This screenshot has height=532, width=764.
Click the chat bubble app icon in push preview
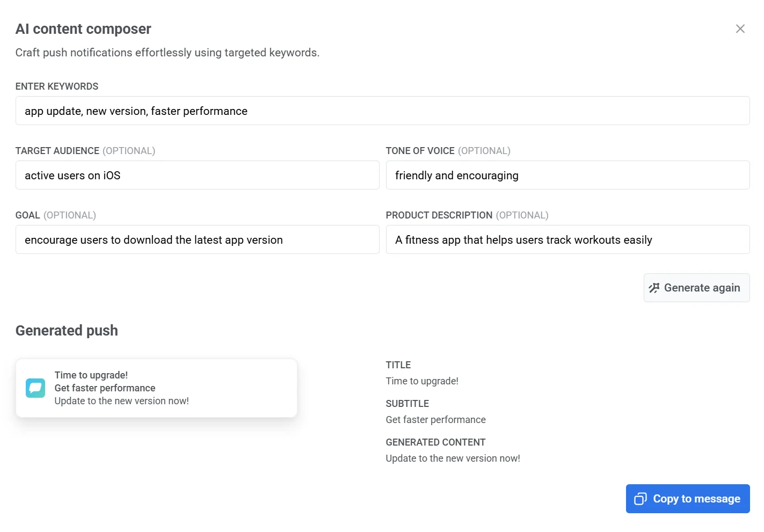[x=35, y=388]
